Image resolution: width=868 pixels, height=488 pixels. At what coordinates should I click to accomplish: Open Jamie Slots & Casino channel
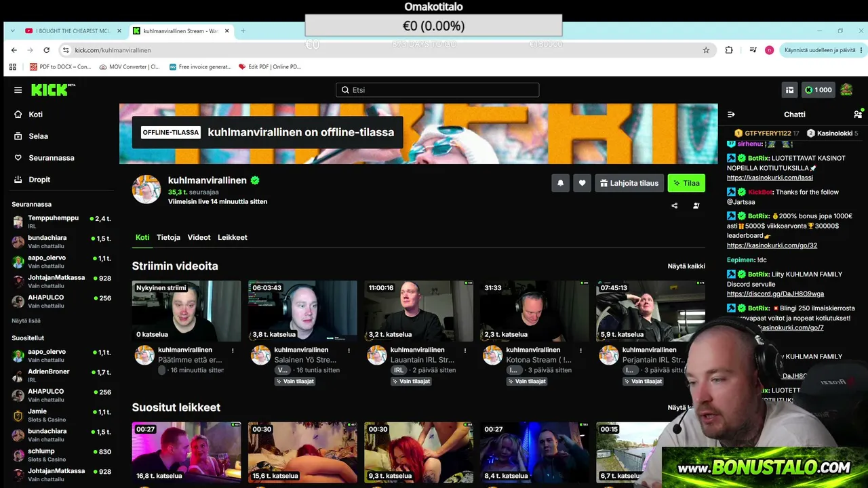61,415
